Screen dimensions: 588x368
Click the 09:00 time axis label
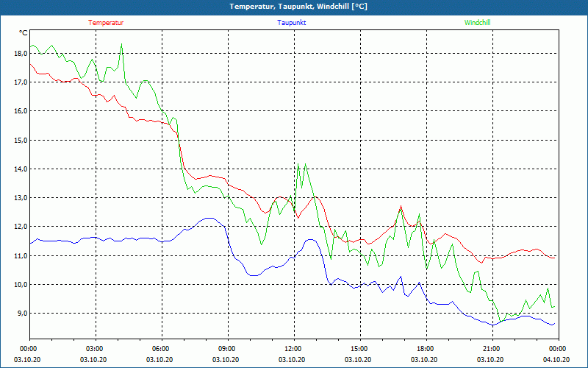tap(228, 348)
